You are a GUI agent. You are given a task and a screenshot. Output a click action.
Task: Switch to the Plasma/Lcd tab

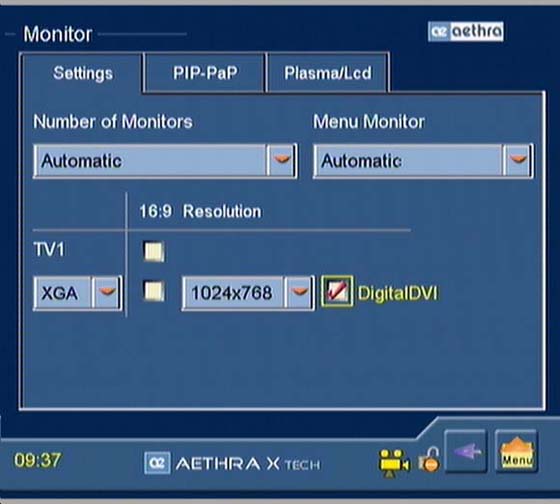[x=328, y=73]
